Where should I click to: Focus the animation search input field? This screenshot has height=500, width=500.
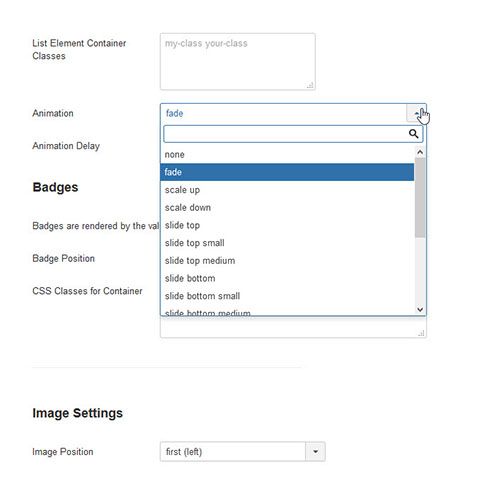pyautogui.click(x=293, y=134)
